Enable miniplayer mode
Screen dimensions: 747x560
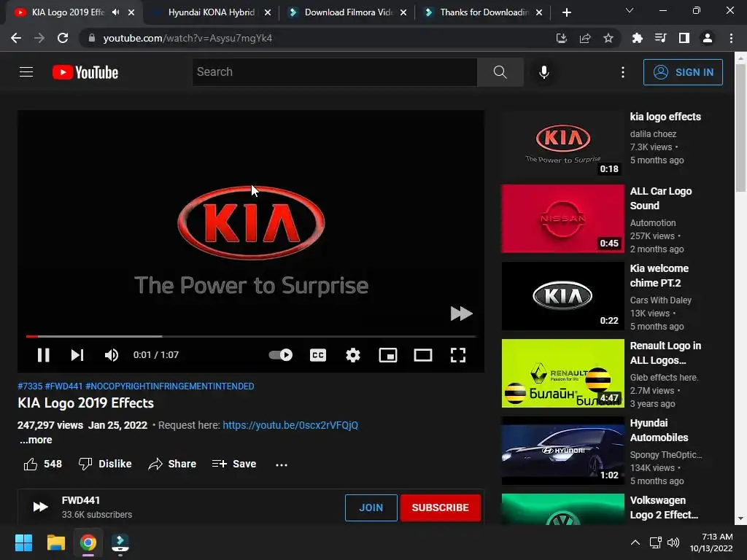[x=388, y=355]
